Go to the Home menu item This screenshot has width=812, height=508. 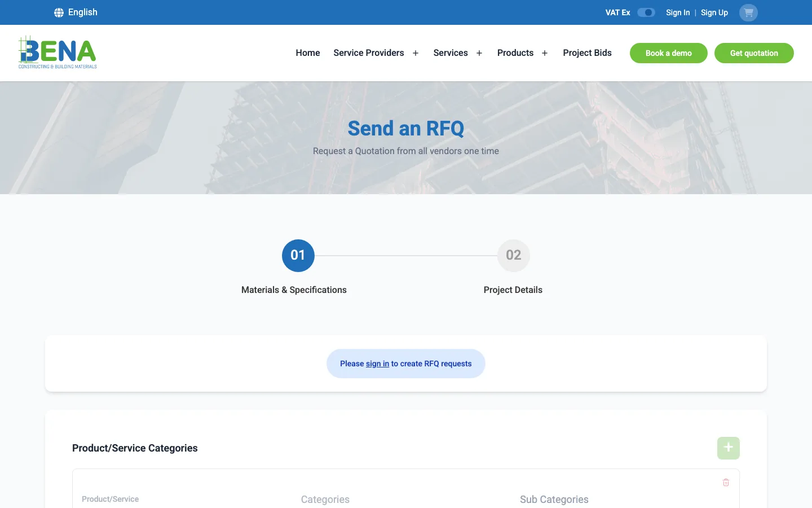308,53
